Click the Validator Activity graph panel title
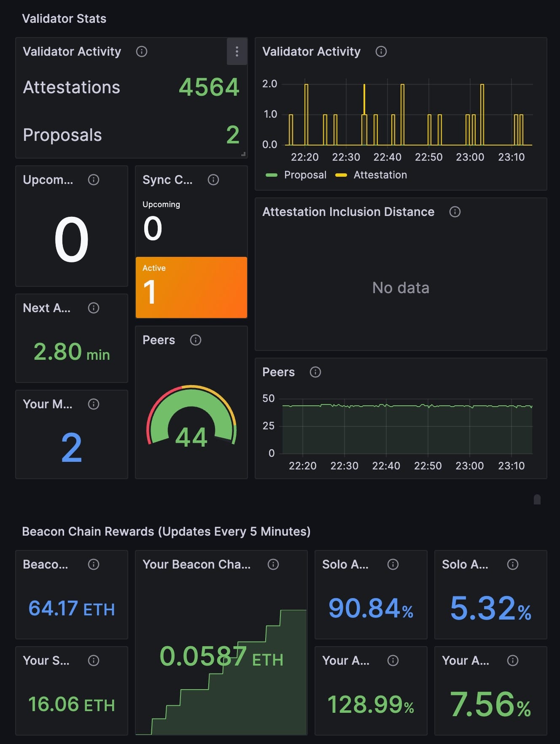This screenshot has width=560, height=744. [x=311, y=51]
